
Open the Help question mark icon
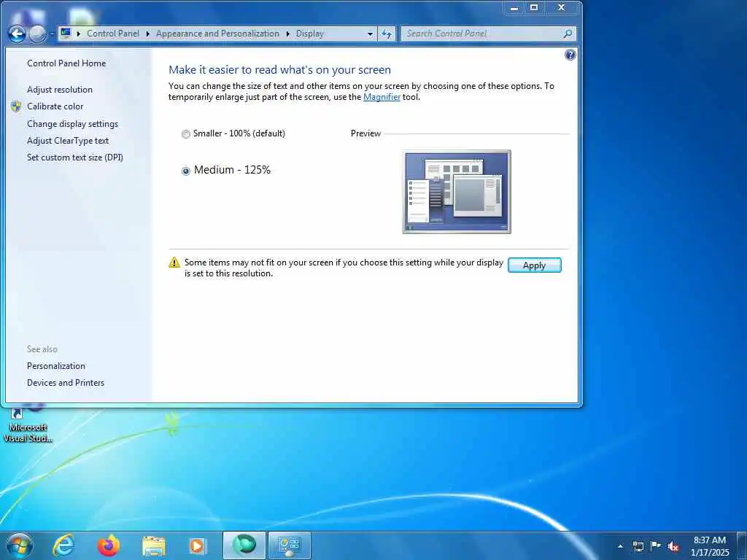[570, 55]
